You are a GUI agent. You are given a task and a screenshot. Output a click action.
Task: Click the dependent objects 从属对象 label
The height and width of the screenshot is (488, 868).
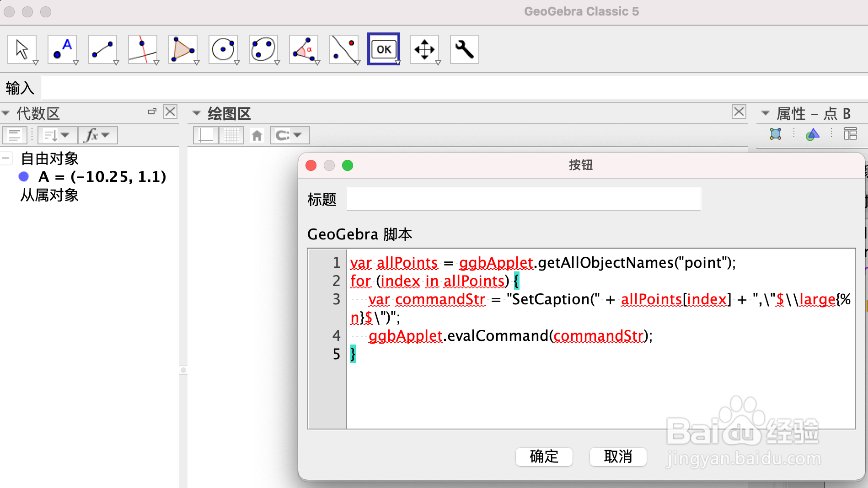coord(49,195)
